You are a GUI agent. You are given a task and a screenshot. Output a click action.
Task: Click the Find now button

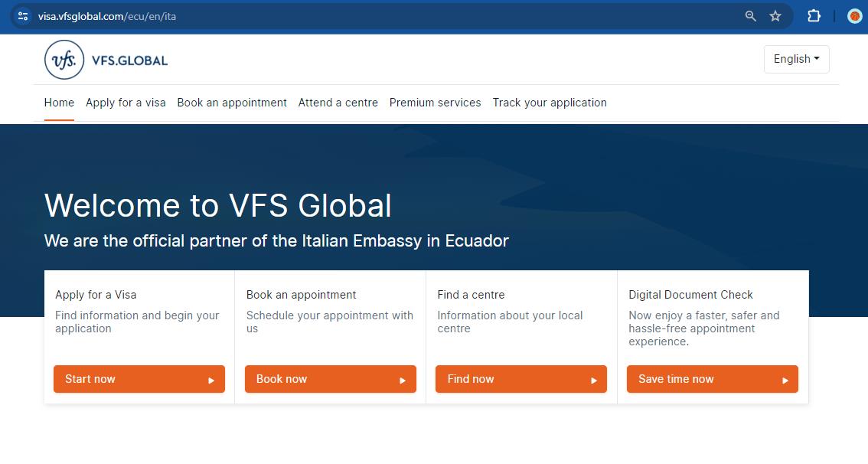520,379
